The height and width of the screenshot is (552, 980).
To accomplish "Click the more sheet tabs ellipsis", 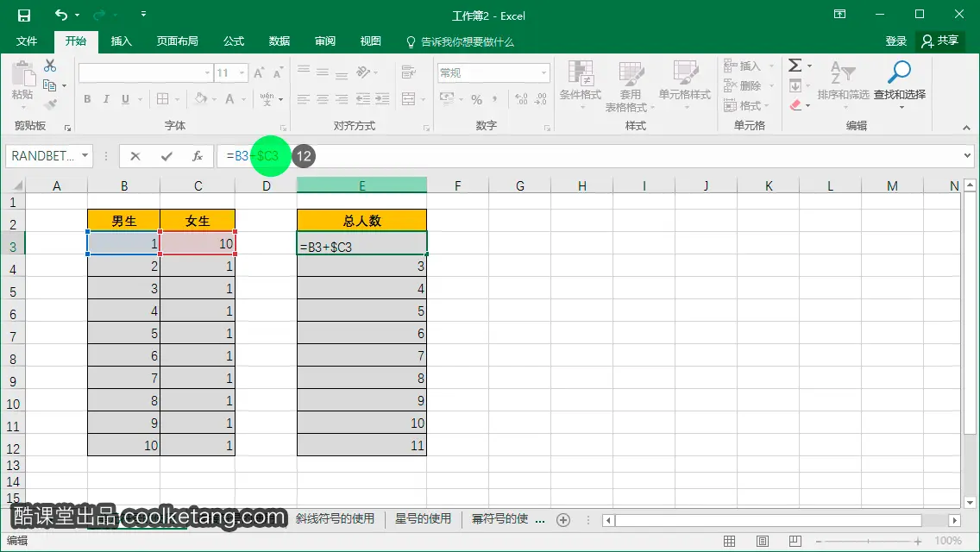I will tap(540, 519).
